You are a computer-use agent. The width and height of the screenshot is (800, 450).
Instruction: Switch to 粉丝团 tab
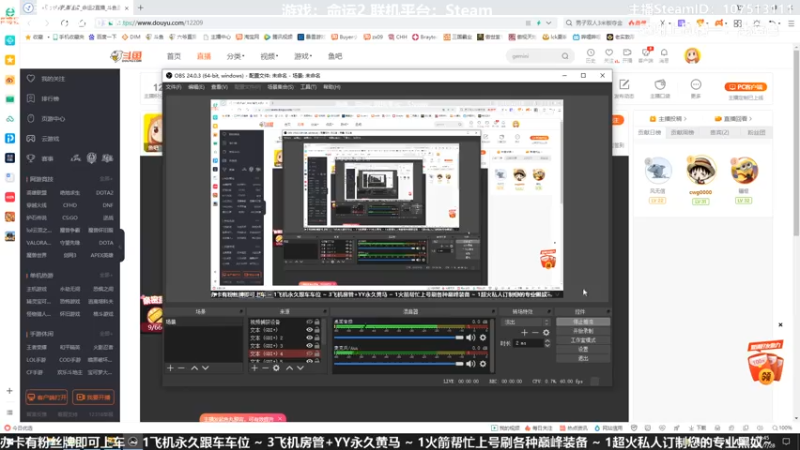click(756, 133)
